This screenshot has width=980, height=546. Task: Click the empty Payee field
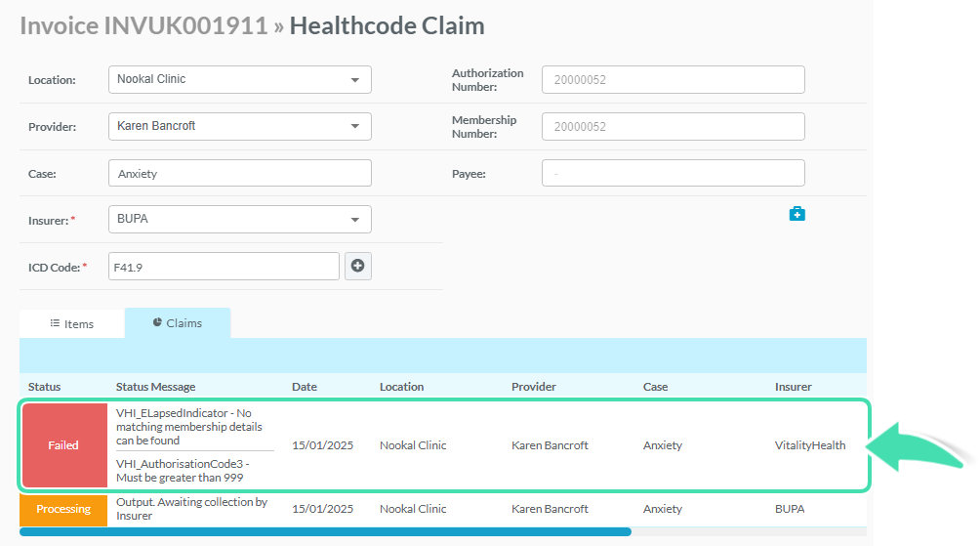click(673, 173)
